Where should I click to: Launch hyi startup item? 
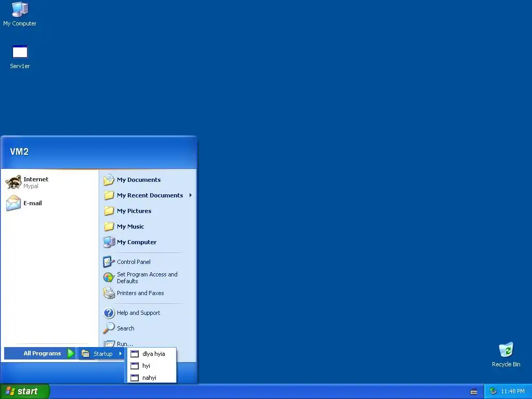pos(152,366)
